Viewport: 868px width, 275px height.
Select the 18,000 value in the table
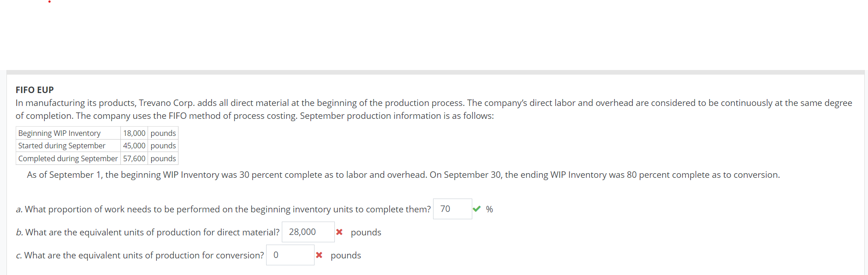[134, 133]
